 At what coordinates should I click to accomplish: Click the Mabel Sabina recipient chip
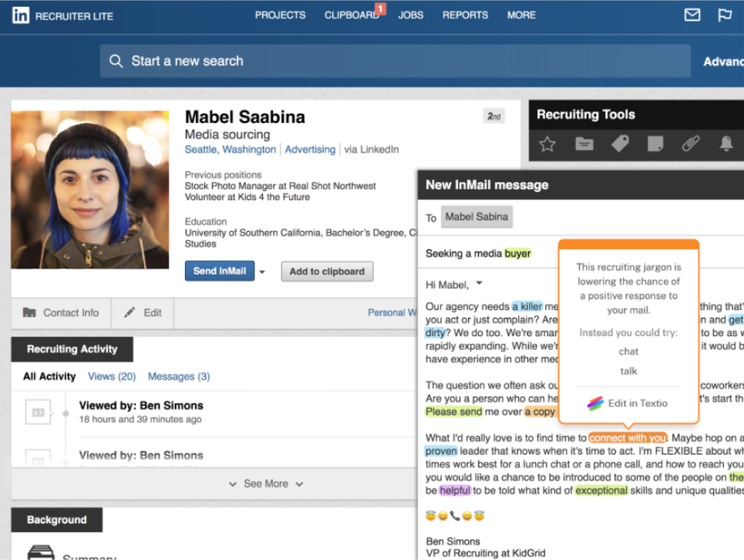[477, 217]
